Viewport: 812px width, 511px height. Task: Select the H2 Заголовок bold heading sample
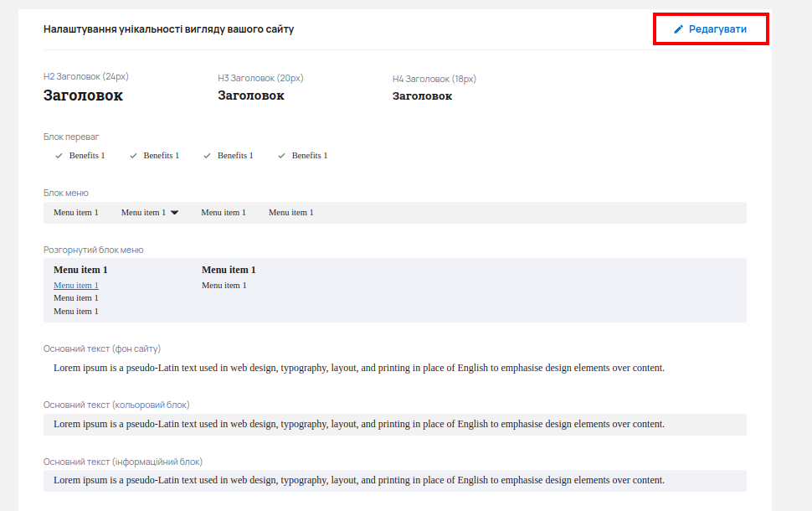point(84,95)
